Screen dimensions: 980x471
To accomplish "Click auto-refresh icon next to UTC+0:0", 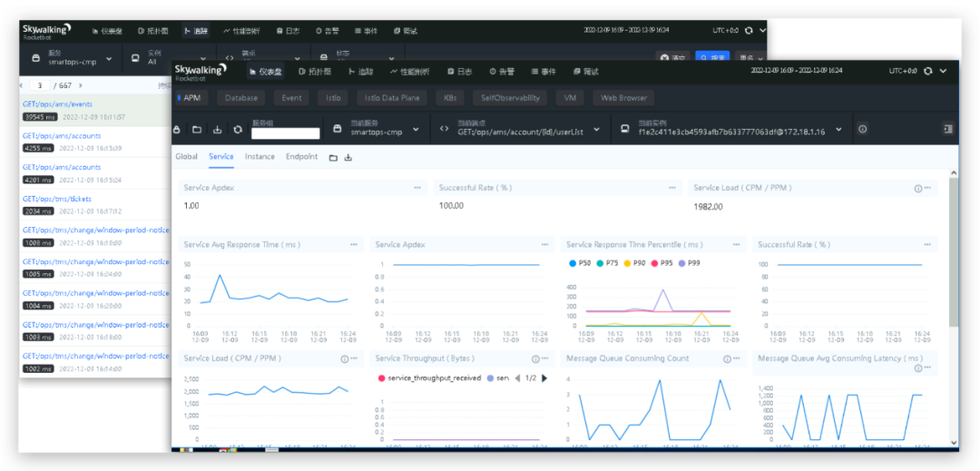I will [927, 71].
